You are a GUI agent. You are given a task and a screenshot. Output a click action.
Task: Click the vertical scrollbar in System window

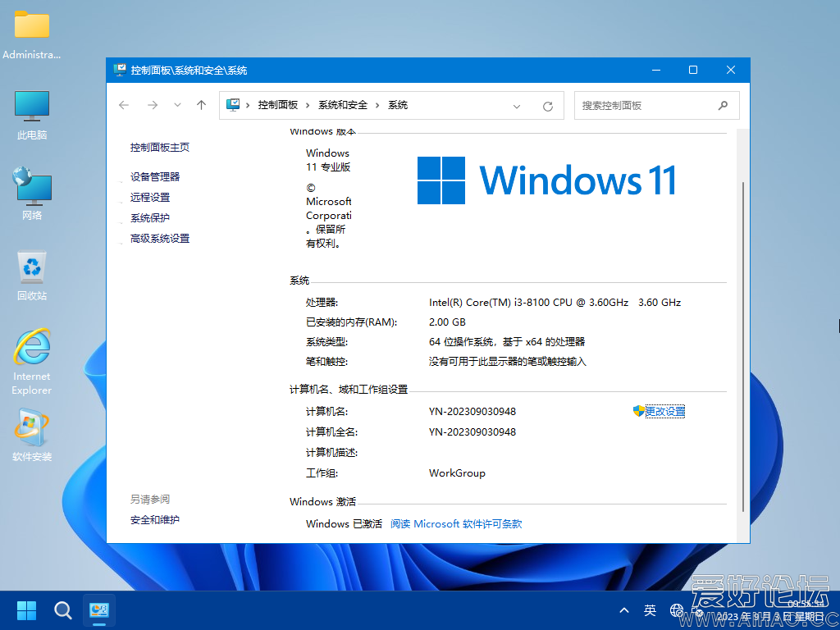click(742, 328)
